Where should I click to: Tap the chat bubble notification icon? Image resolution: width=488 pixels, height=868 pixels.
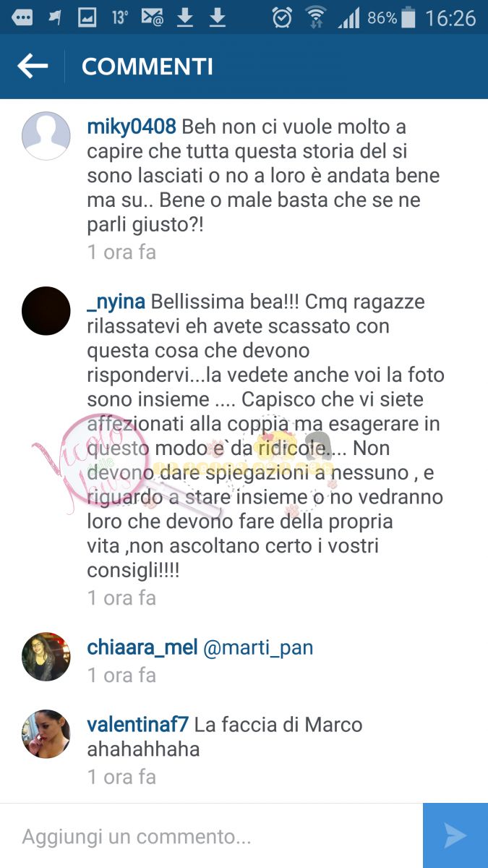click(22, 17)
